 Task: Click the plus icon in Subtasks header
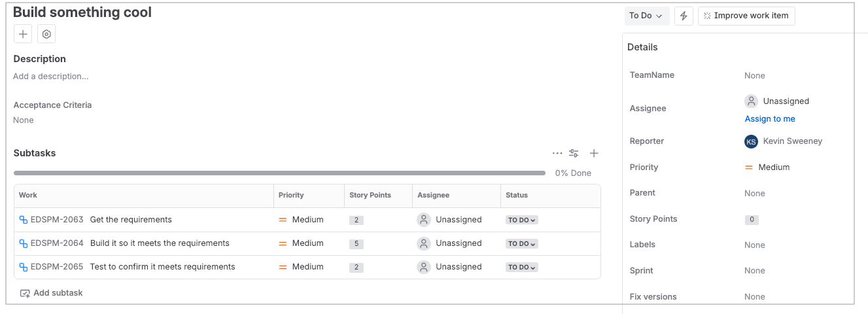594,153
